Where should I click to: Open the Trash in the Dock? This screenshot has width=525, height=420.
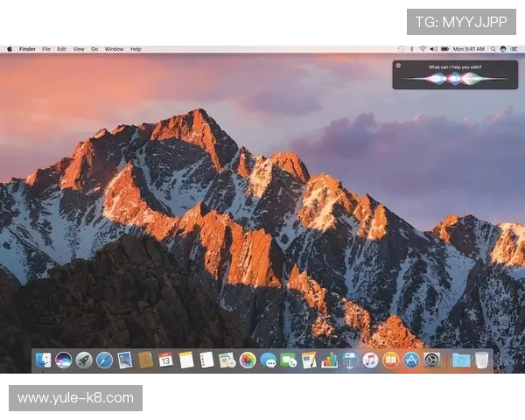point(482,360)
